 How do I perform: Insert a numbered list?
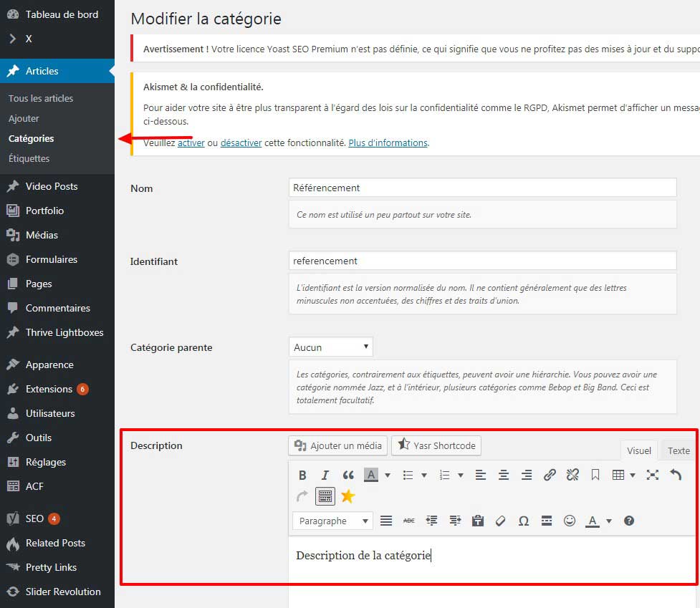[x=444, y=475]
